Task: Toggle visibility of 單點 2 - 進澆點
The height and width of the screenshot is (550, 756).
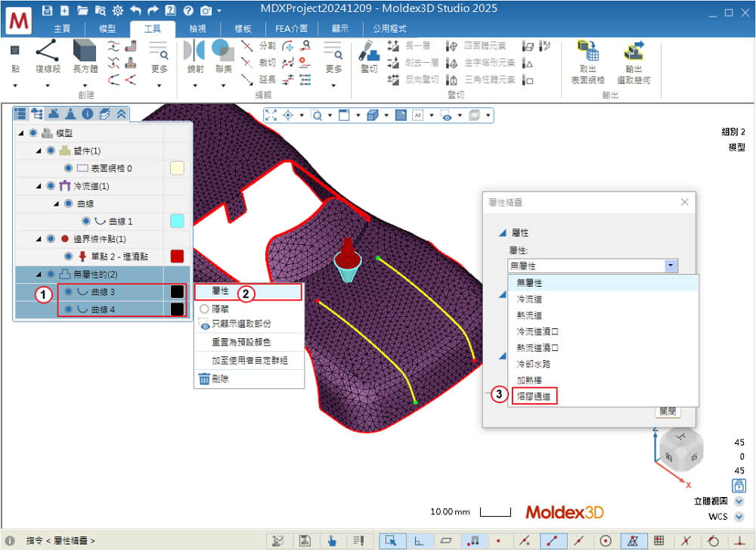Action: (68, 256)
